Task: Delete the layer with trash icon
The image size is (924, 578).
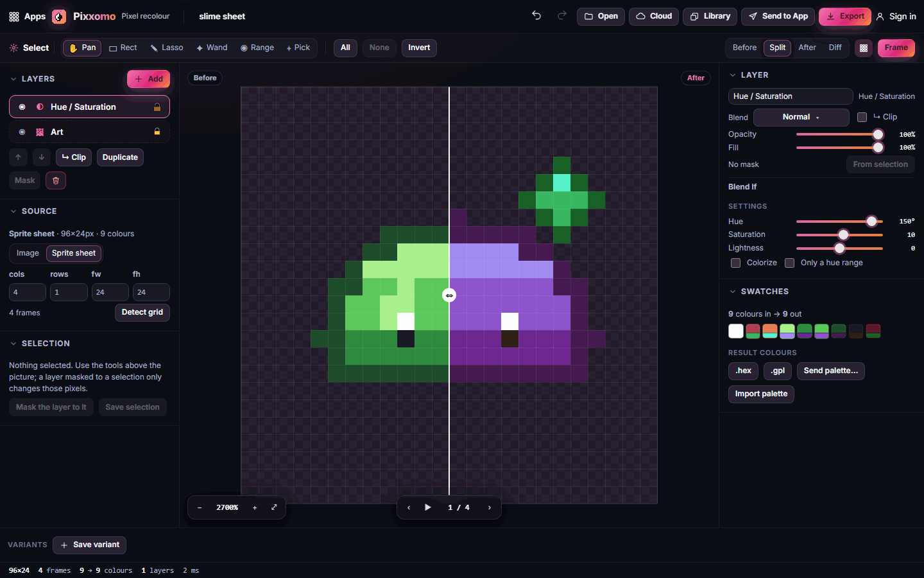Action: point(56,180)
